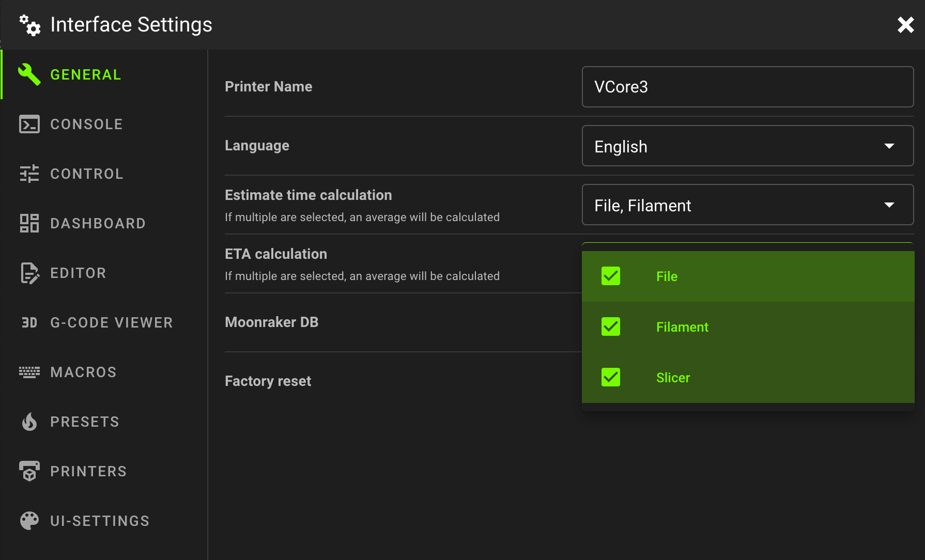Viewport: 925px width, 560px height.
Task: Click the Moonraker DB label
Action: 271,322
